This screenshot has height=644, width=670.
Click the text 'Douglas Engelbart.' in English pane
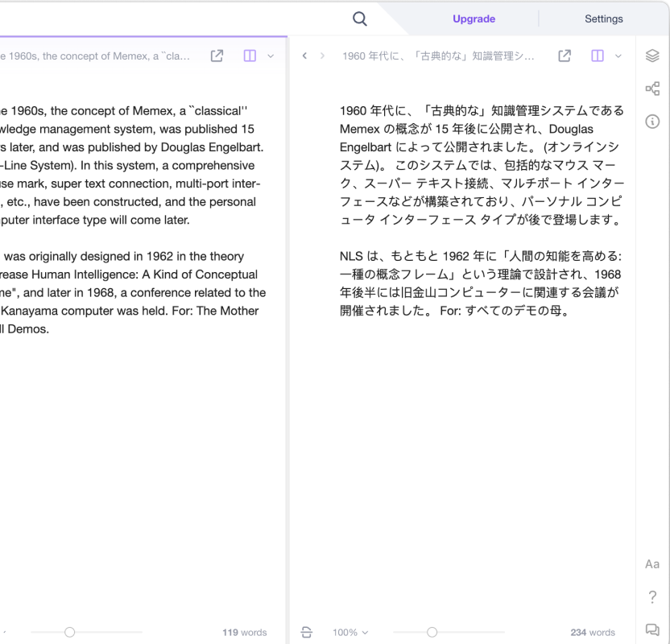pyautogui.click(x=212, y=147)
